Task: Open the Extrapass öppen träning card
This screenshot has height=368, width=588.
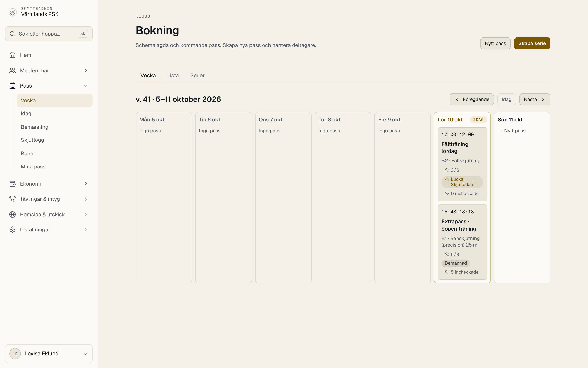Action: tap(462, 242)
